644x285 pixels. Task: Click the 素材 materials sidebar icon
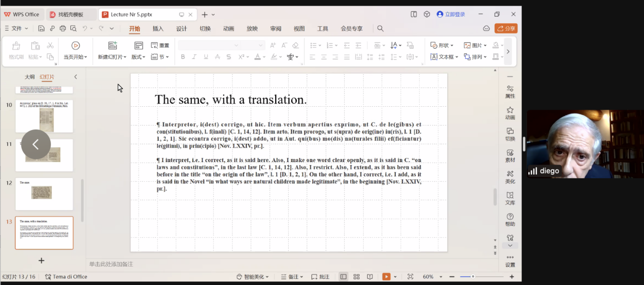(x=510, y=155)
